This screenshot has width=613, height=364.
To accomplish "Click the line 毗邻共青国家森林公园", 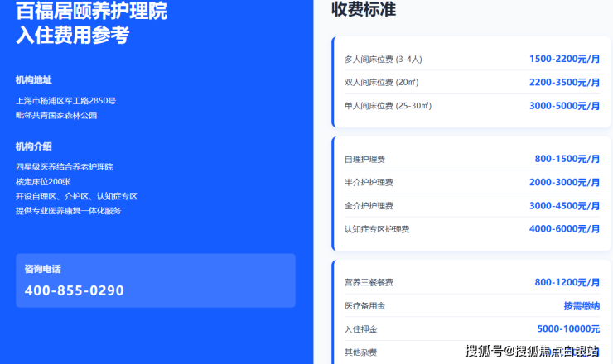I will 56,115.
